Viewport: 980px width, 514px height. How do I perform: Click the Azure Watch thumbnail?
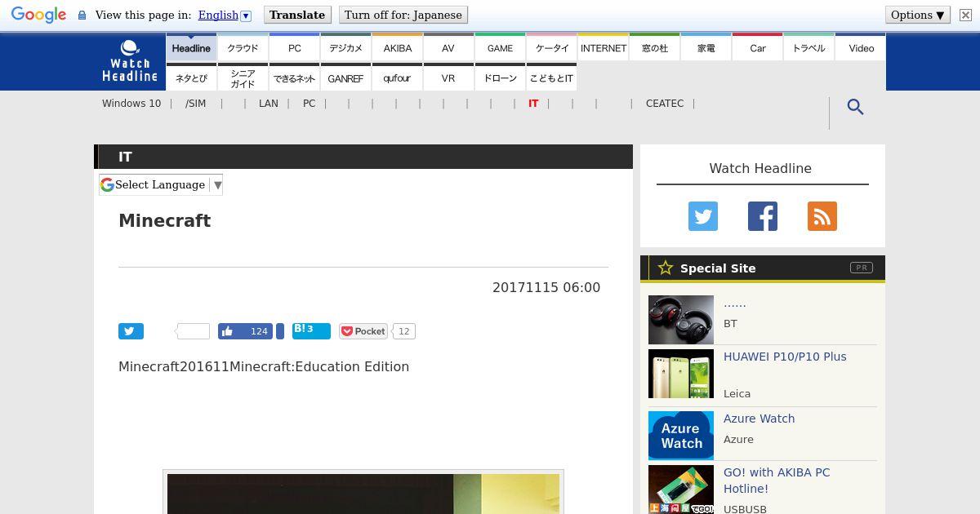point(681,436)
